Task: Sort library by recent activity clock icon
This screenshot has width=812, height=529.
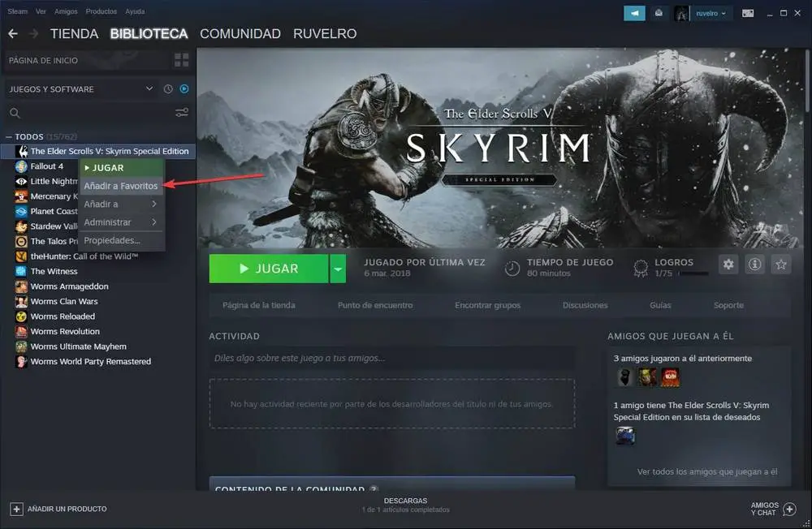Action: coord(168,89)
